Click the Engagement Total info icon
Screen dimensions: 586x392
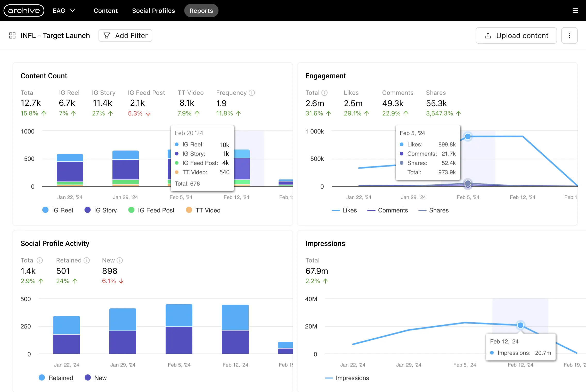tap(324, 93)
